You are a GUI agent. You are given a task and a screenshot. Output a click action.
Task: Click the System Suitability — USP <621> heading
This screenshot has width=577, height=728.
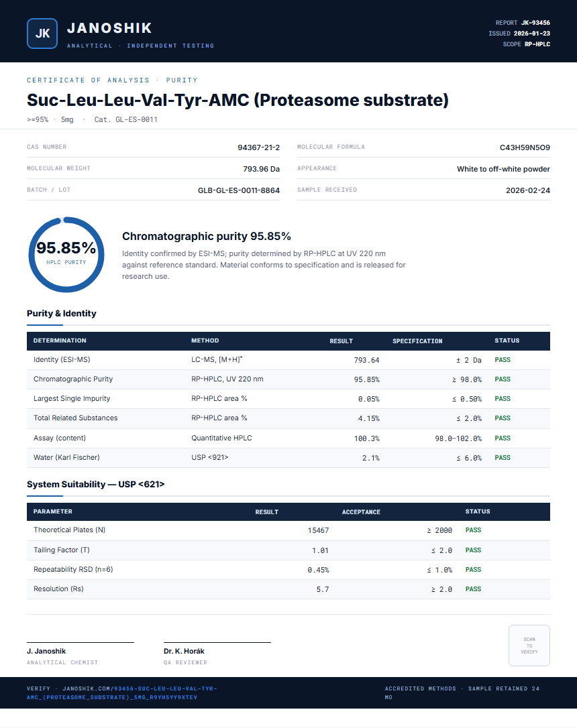click(x=96, y=484)
